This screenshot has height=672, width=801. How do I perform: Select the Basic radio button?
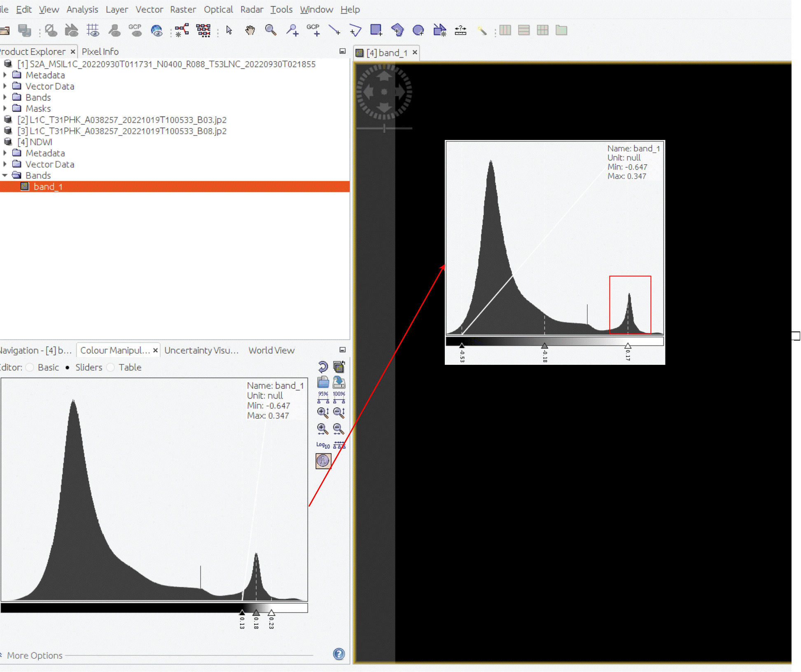pos(28,367)
